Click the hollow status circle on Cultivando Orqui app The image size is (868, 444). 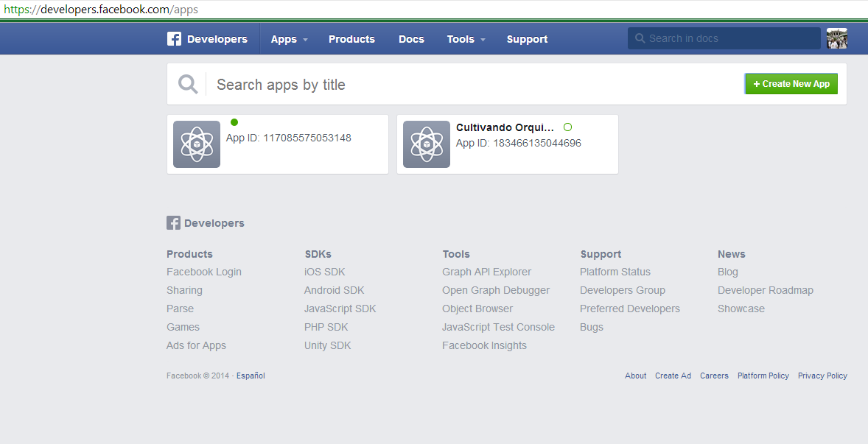click(x=567, y=127)
